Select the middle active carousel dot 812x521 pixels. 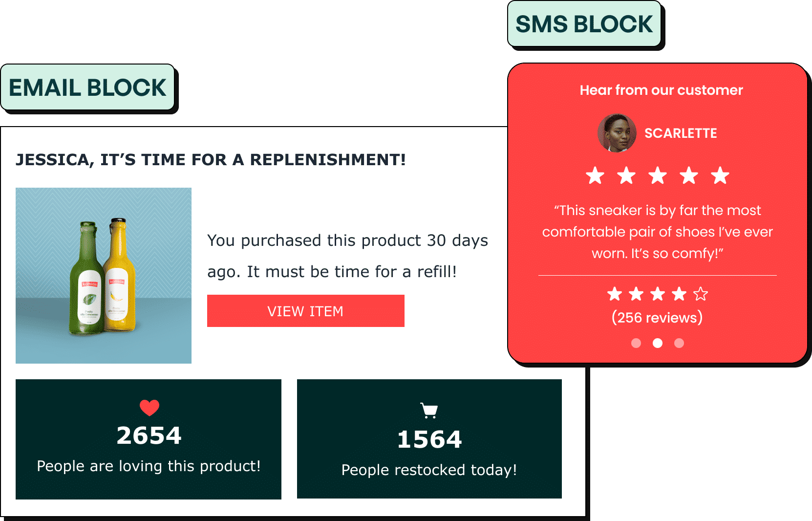click(x=658, y=343)
